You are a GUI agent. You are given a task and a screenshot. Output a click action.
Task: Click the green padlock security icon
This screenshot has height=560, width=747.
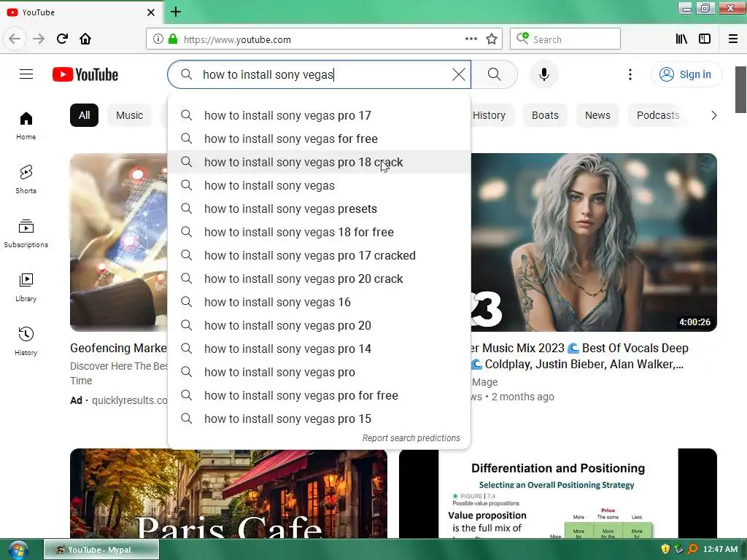point(172,39)
